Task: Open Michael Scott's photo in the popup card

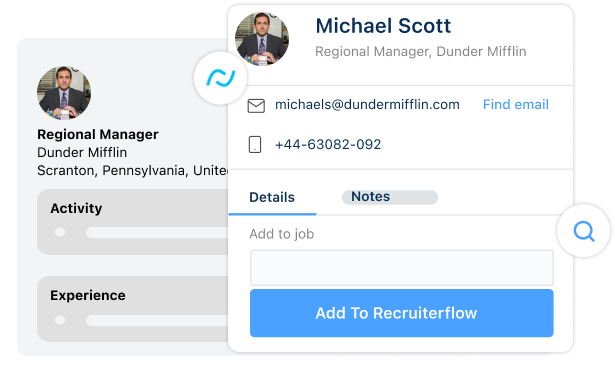Action: click(x=262, y=39)
